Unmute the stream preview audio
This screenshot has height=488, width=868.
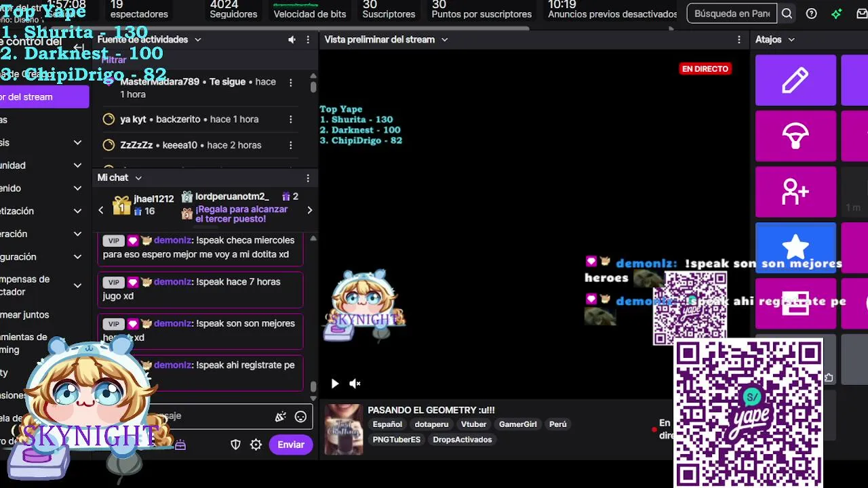[355, 384]
